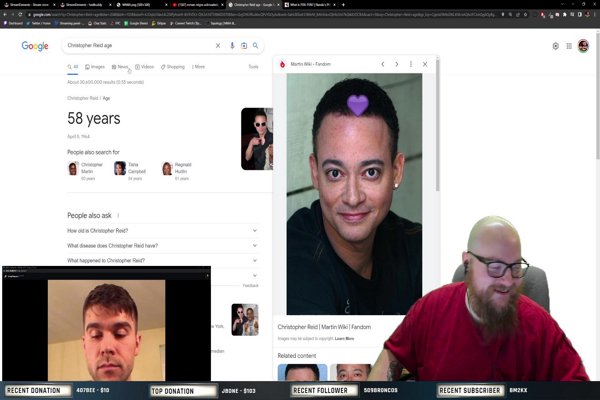
Task: Open the image panel three-dot menu
Action: coord(411,64)
